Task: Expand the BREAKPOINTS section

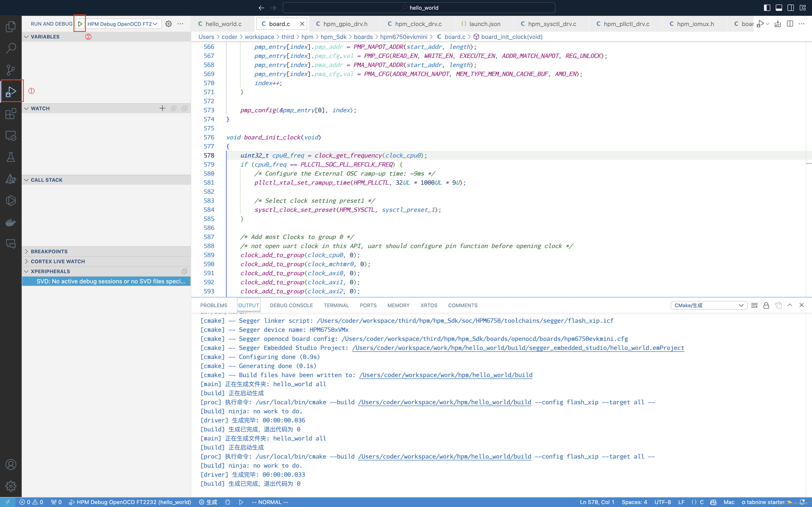Action: tap(49, 251)
